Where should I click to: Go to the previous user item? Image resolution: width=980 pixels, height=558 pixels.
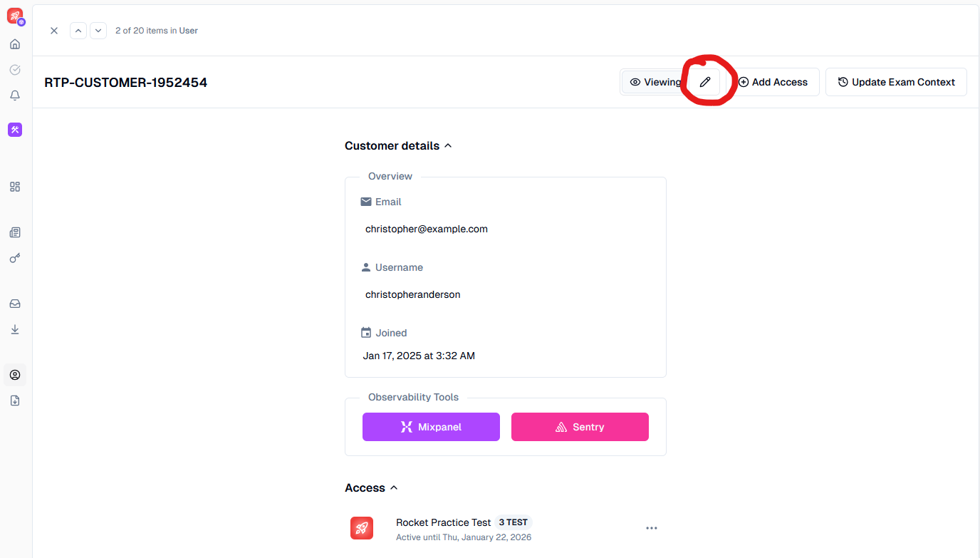[78, 31]
